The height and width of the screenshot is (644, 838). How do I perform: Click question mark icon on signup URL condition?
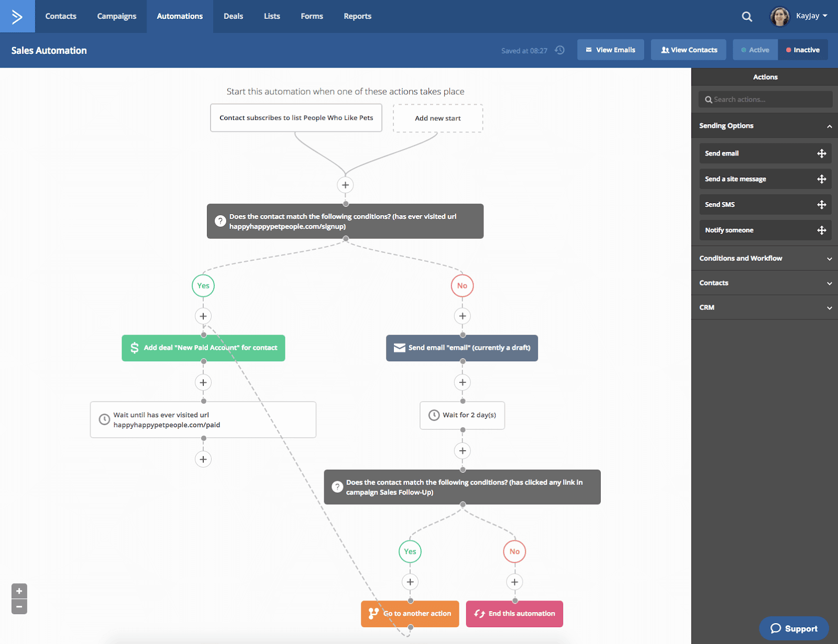(x=220, y=221)
